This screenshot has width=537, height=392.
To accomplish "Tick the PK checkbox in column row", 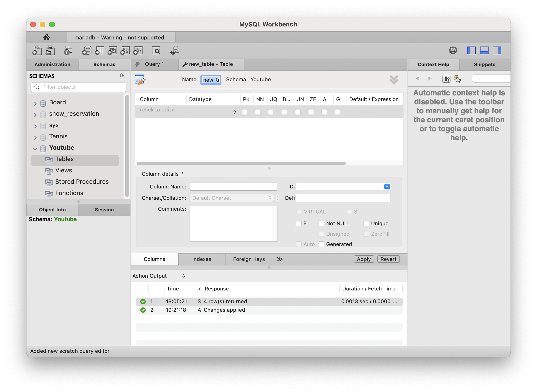I will point(244,112).
